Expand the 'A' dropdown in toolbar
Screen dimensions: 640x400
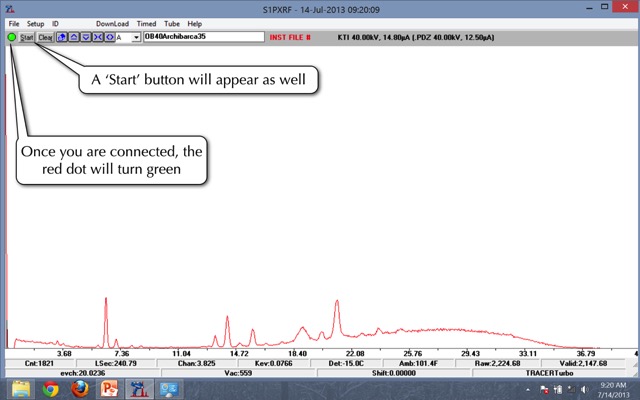pos(136,37)
